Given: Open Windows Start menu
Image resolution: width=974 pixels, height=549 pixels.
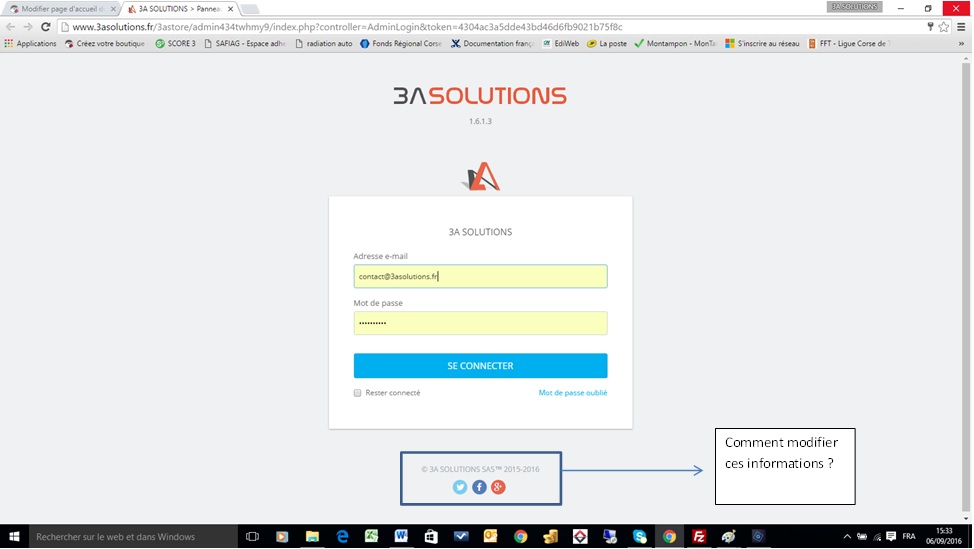Looking at the screenshot, I should tap(14, 537).
